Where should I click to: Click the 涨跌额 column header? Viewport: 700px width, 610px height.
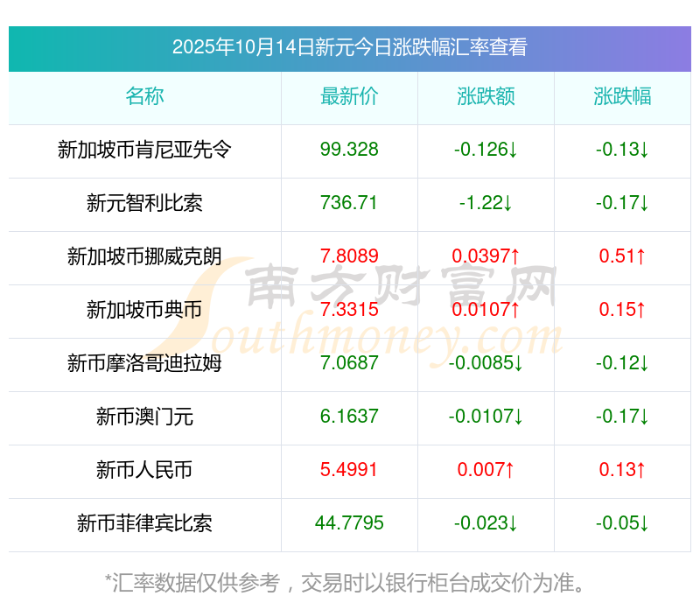pos(486,96)
